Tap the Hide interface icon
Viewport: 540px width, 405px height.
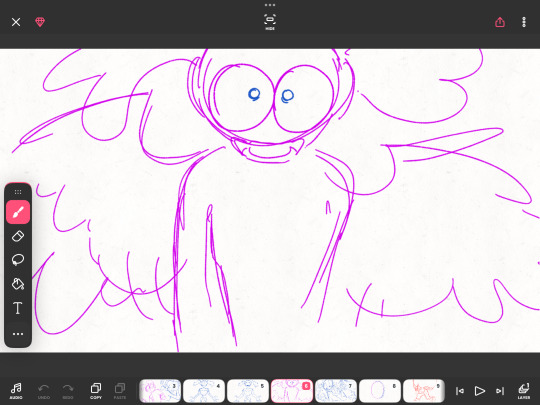[x=270, y=22]
